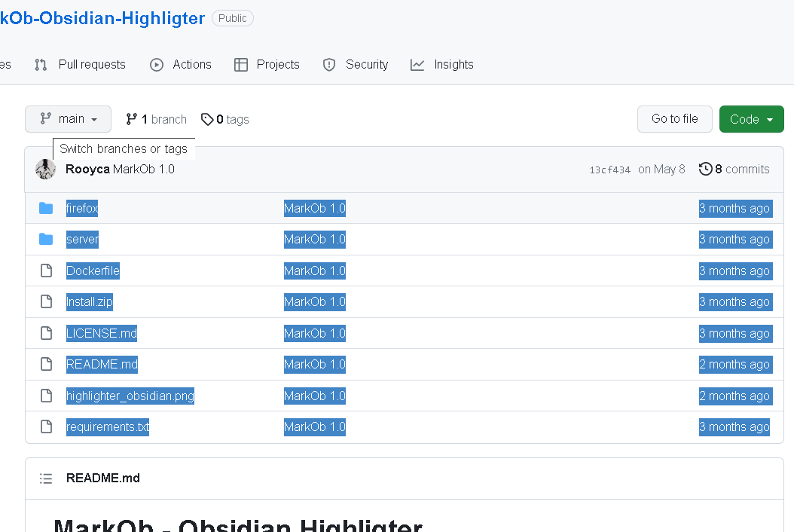Open Install.zip row MarkOb 1.0 commit
The height and width of the screenshot is (532, 794).
(315, 302)
